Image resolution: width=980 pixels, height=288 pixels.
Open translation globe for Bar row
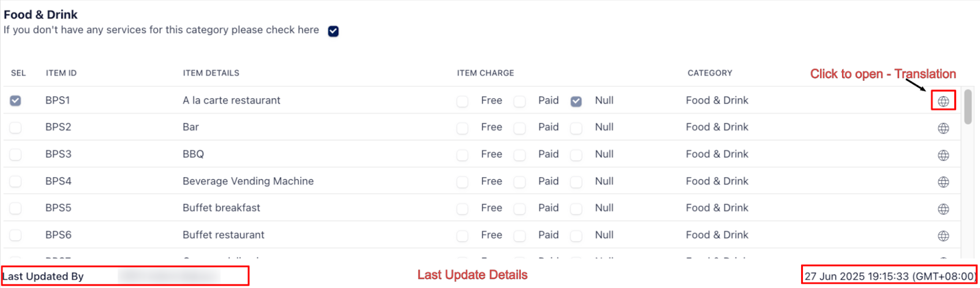(943, 128)
